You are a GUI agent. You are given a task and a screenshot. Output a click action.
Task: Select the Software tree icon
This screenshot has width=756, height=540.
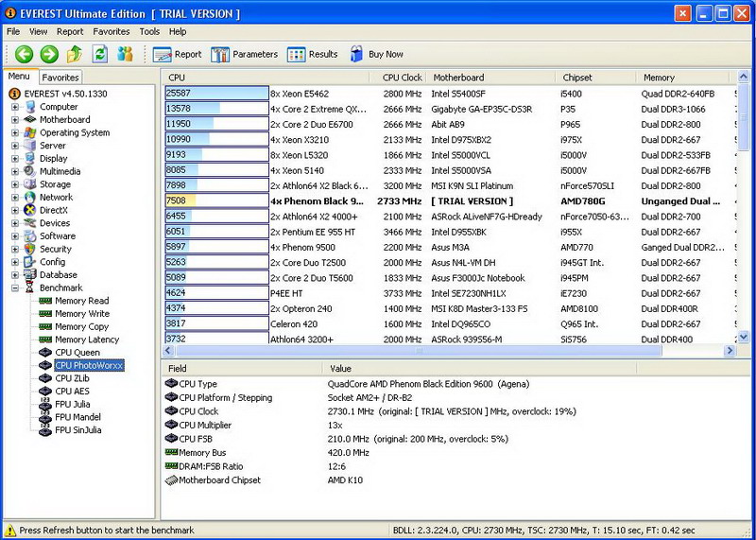30,236
